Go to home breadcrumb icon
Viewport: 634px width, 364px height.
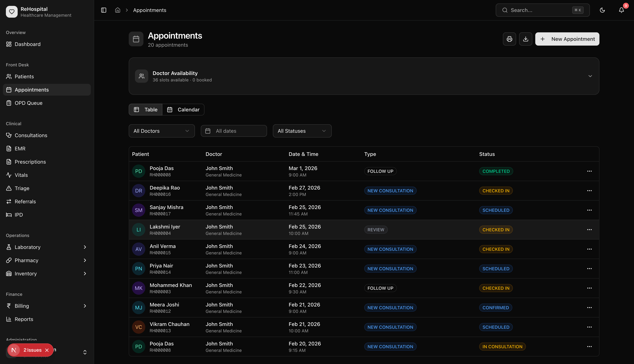(x=117, y=10)
